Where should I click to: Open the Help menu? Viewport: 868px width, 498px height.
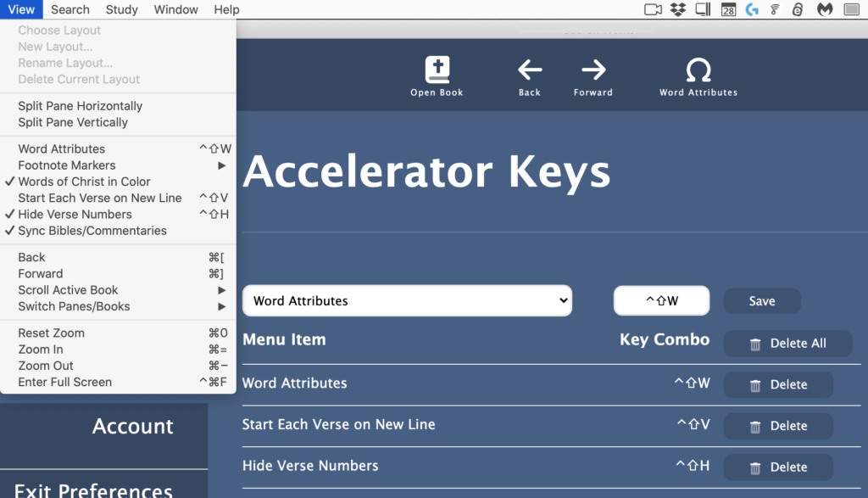(x=227, y=9)
